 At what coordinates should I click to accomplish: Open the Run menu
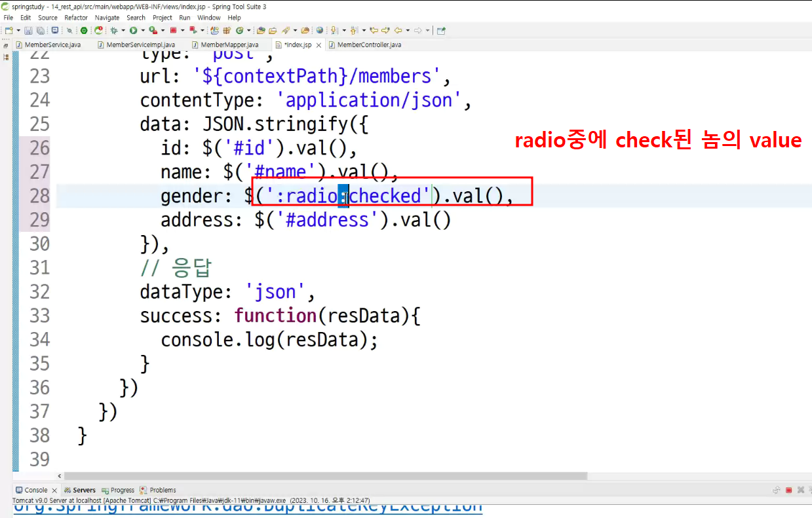coord(185,18)
